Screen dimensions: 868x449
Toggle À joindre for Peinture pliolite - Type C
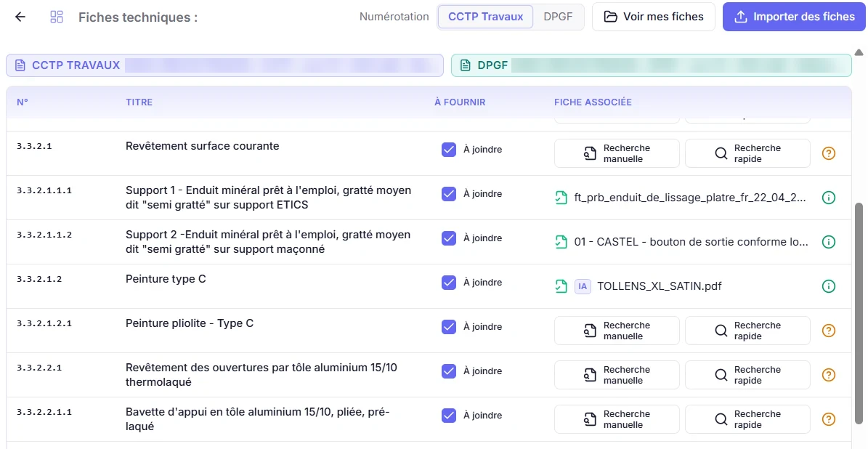[449, 327]
